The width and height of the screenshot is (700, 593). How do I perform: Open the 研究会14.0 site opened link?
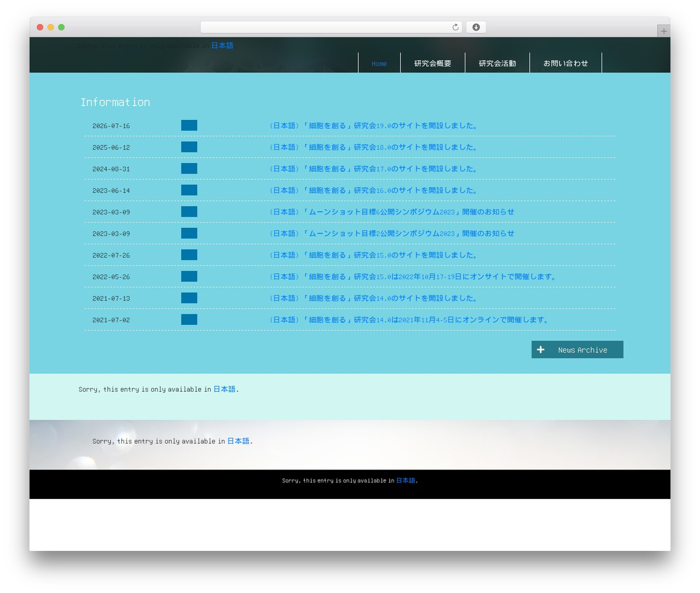tap(374, 298)
